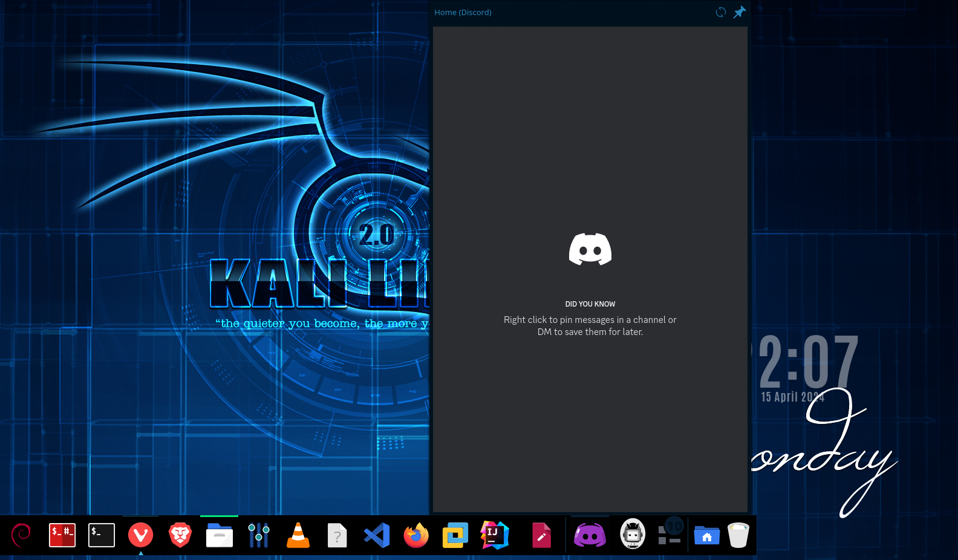
Task: Open Visual Studio Code from the dock
Action: (x=377, y=535)
